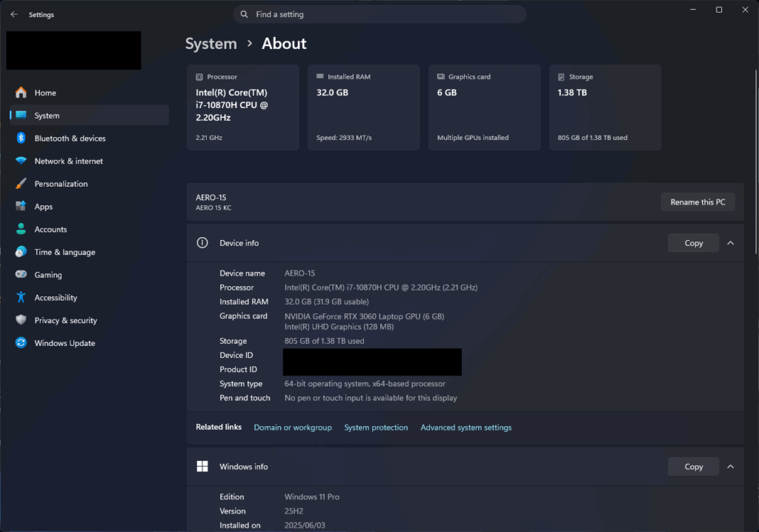This screenshot has width=759, height=532.
Task: Click the Device info circle icon
Action: click(x=202, y=242)
